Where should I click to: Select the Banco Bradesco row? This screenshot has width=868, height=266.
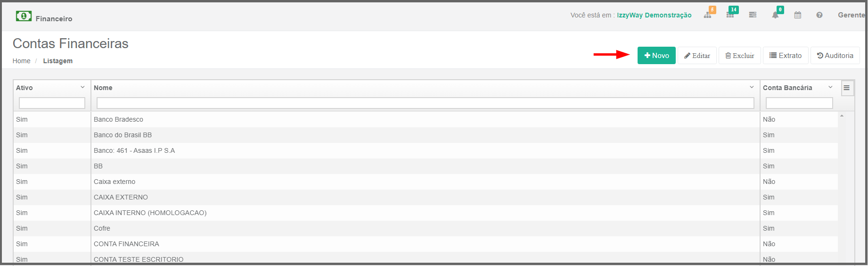coord(426,119)
